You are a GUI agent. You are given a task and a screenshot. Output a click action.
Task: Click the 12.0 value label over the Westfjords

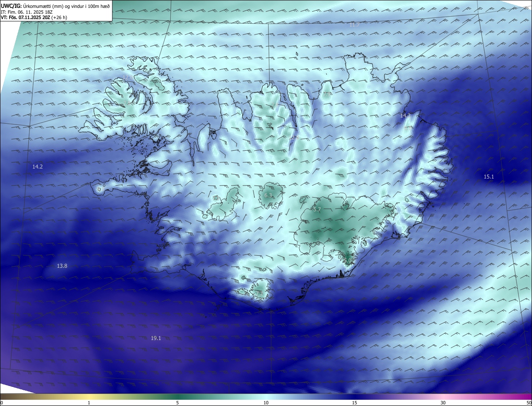click(128, 78)
